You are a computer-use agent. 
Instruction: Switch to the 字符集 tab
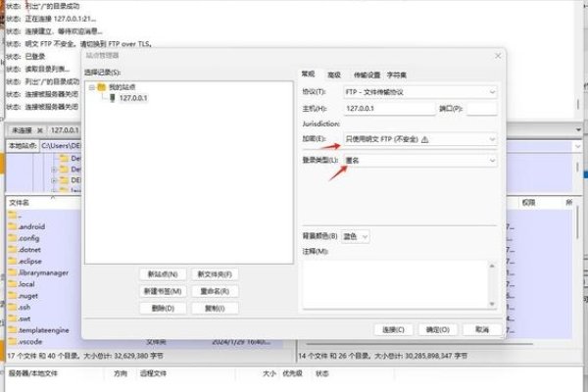[396, 75]
